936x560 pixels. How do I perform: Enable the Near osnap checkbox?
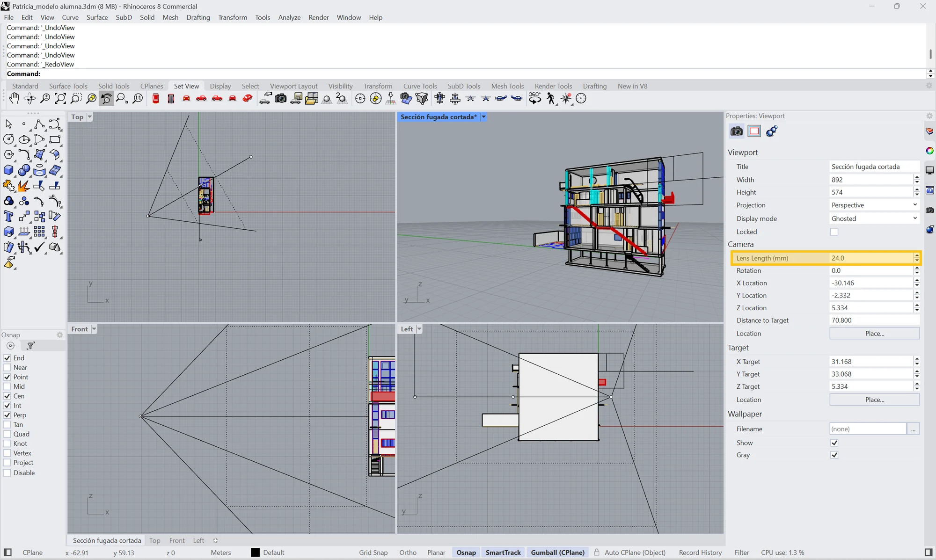[x=7, y=368]
